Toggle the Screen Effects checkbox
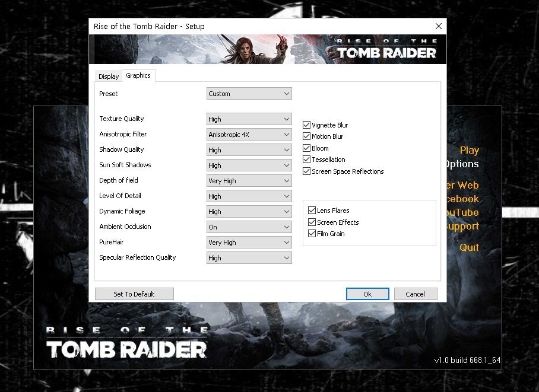 point(312,222)
